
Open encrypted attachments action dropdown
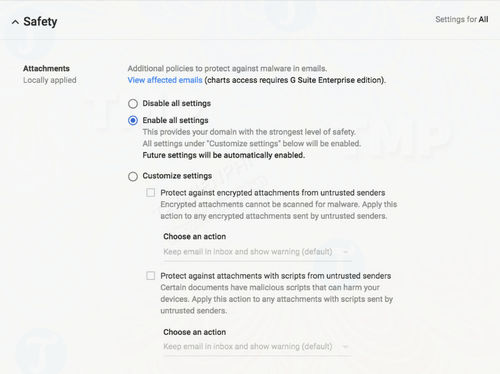point(256,252)
